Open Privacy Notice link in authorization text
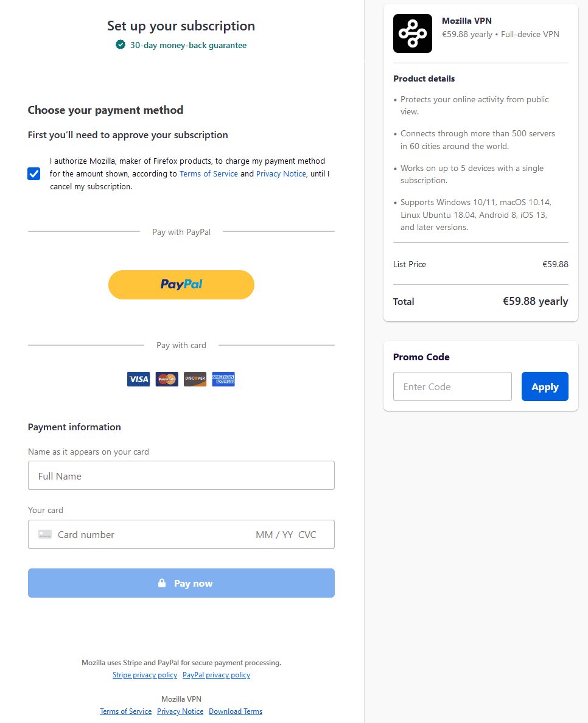 (x=281, y=174)
